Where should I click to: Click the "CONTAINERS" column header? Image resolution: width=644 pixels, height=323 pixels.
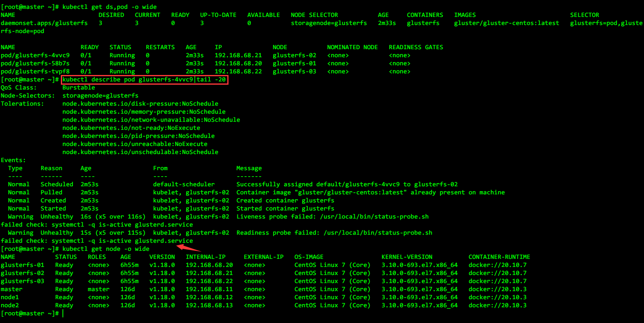pyautogui.click(x=425, y=15)
